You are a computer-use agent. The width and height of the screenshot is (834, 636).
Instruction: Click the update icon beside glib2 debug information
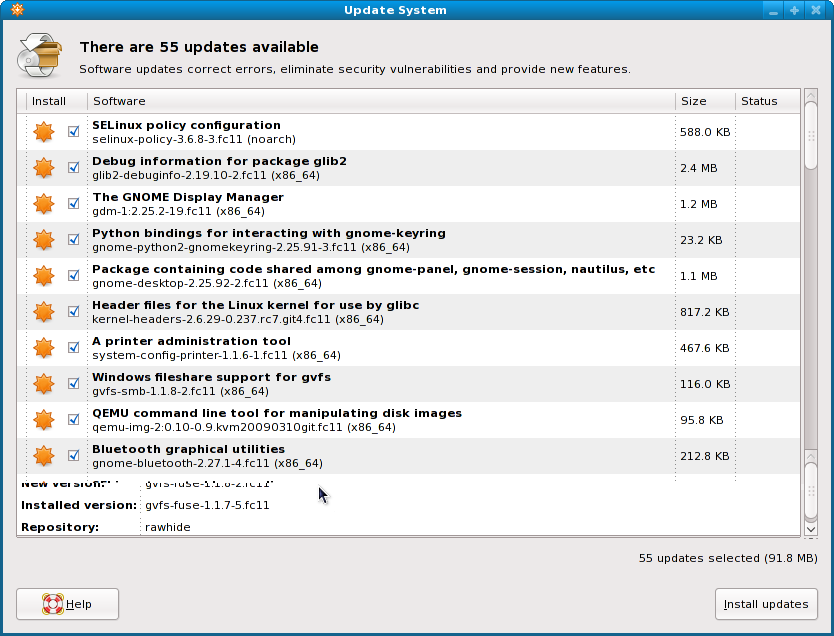pyautogui.click(x=43, y=168)
